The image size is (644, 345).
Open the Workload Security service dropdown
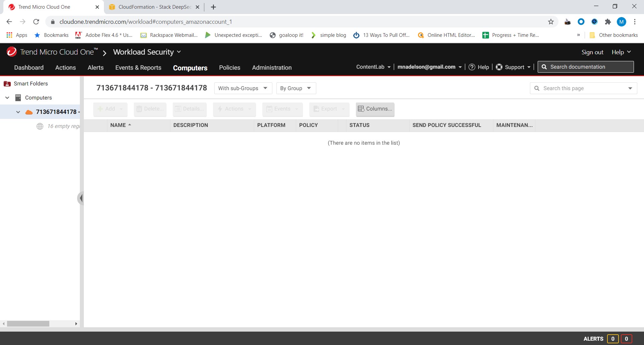click(147, 52)
